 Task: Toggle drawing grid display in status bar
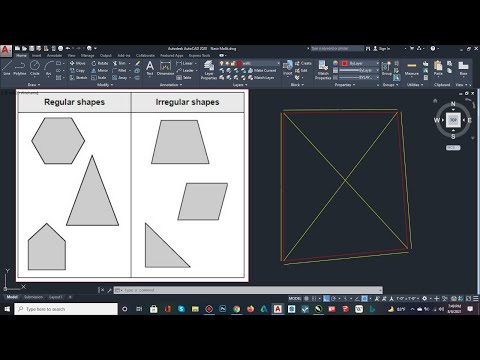pos(306,298)
